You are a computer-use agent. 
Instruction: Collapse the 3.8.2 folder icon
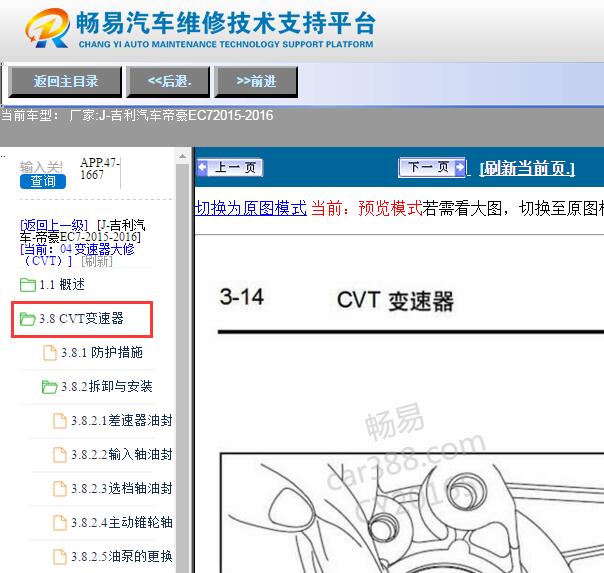(x=50, y=387)
